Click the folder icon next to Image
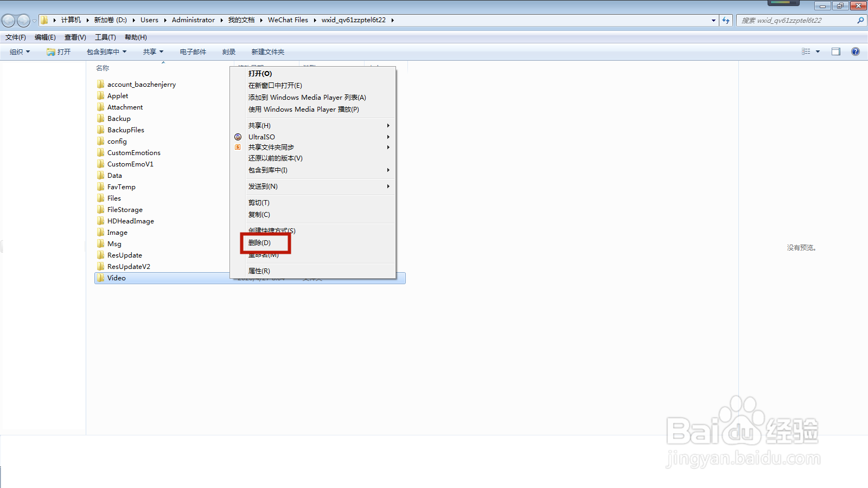Image resolution: width=868 pixels, height=488 pixels. (x=100, y=232)
